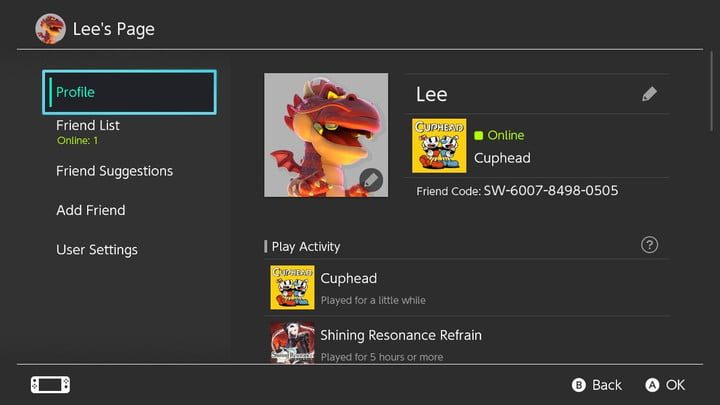The height and width of the screenshot is (405, 720).
Task: Click the Cuphead icon beside Online status
Action: (439, 146)
